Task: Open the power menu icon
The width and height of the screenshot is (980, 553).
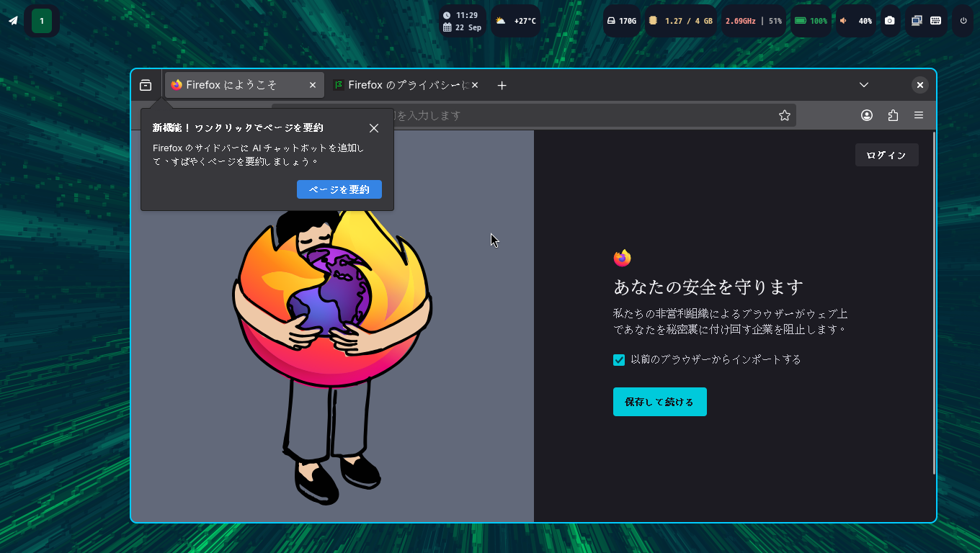Action: point(963,21)
